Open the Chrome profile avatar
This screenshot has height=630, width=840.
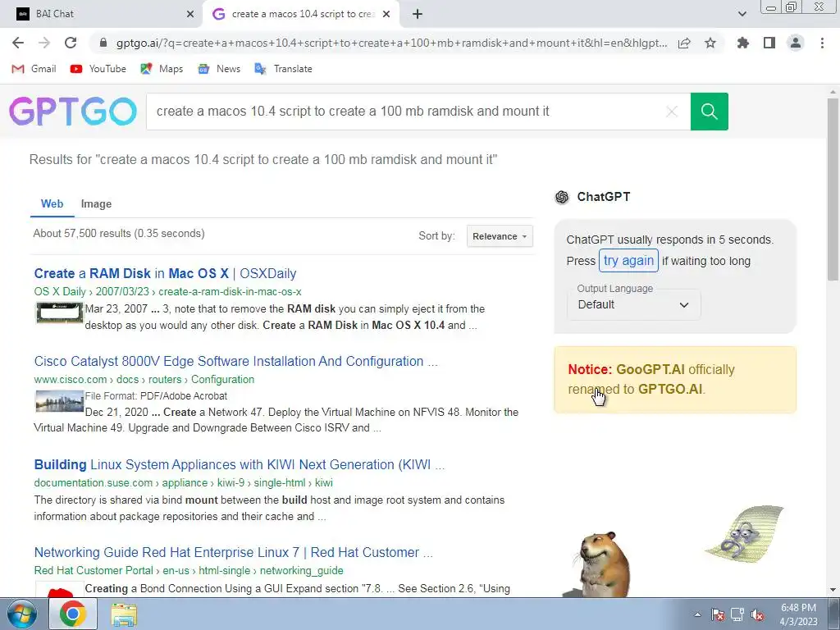pos(796,43)
